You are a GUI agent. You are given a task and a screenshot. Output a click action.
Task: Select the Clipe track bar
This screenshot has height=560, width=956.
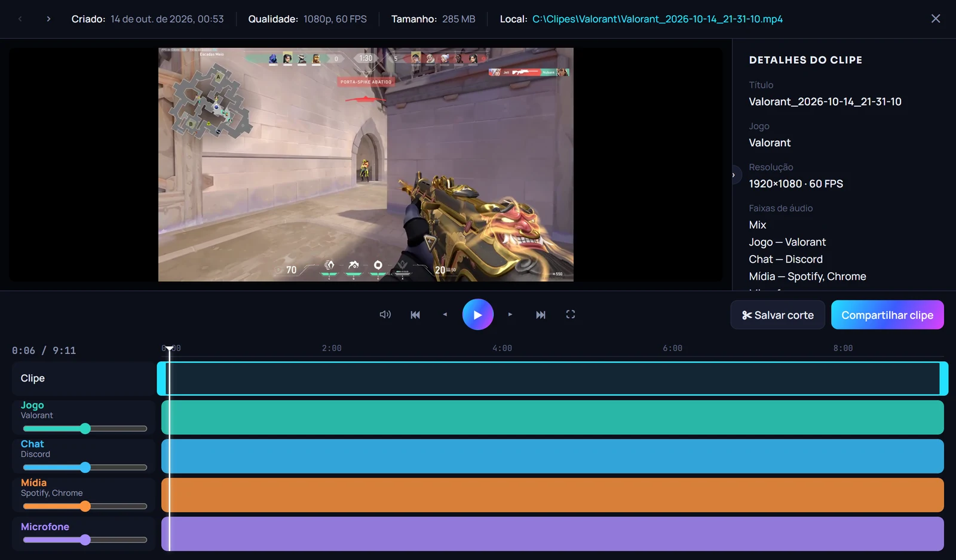click(x=553, y=379)
